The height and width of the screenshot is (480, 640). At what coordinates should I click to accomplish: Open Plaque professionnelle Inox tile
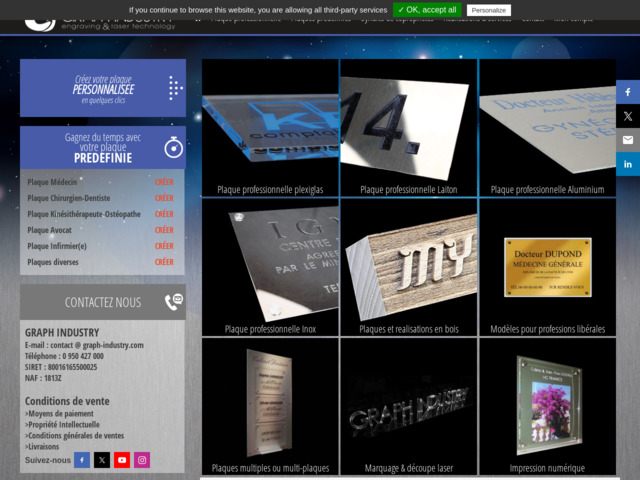click(x=270, y=267)
